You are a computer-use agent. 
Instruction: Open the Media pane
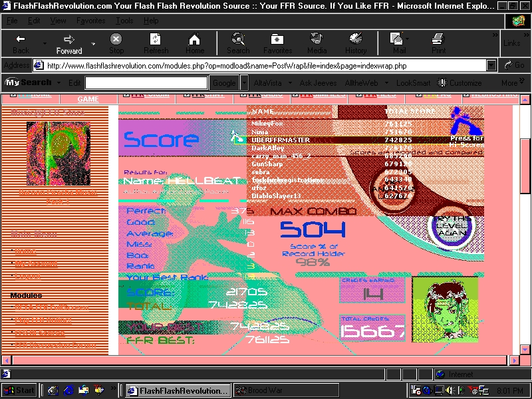point(317,43)
